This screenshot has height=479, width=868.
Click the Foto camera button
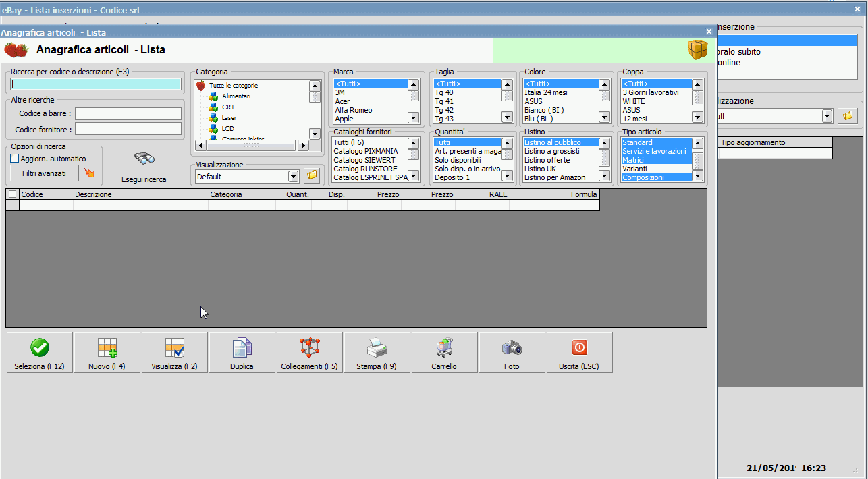[512, 352]
